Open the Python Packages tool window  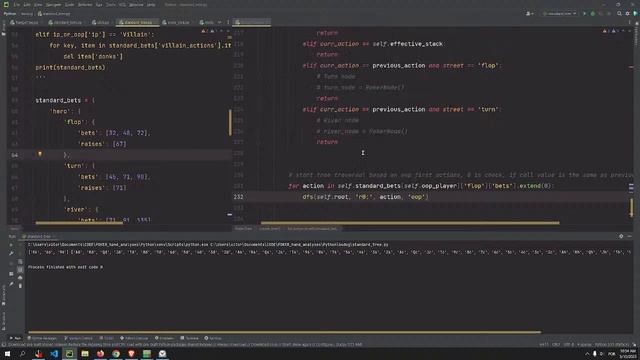coord(42,338)
